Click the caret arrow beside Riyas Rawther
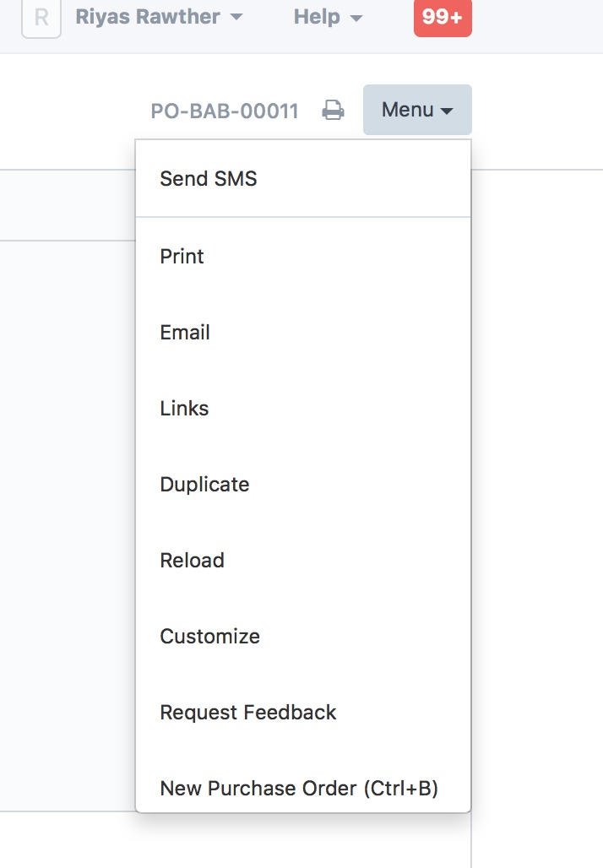The width and height of the screenshot is (603, 868). [236, 17]
